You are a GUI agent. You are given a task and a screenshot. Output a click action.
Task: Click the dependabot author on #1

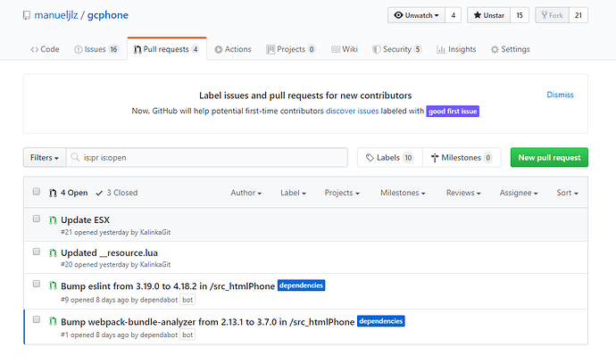159,335
